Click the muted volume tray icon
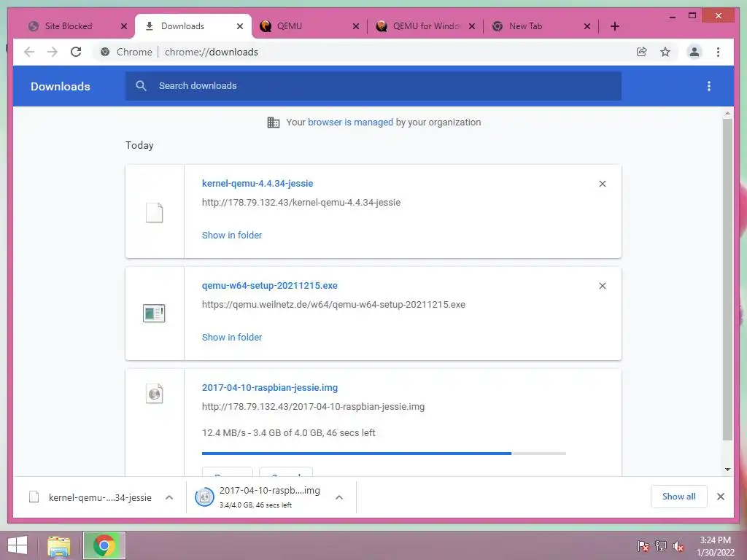 click(x=678, y=545)
